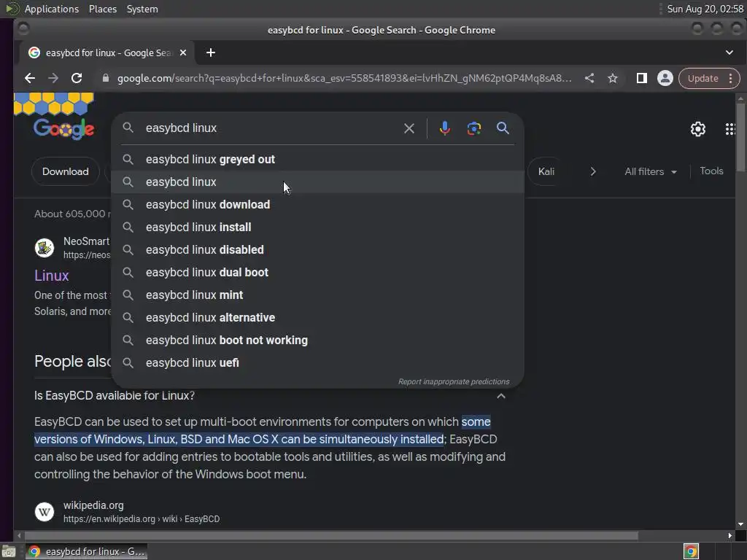Click the Google logo

[63, 128]
